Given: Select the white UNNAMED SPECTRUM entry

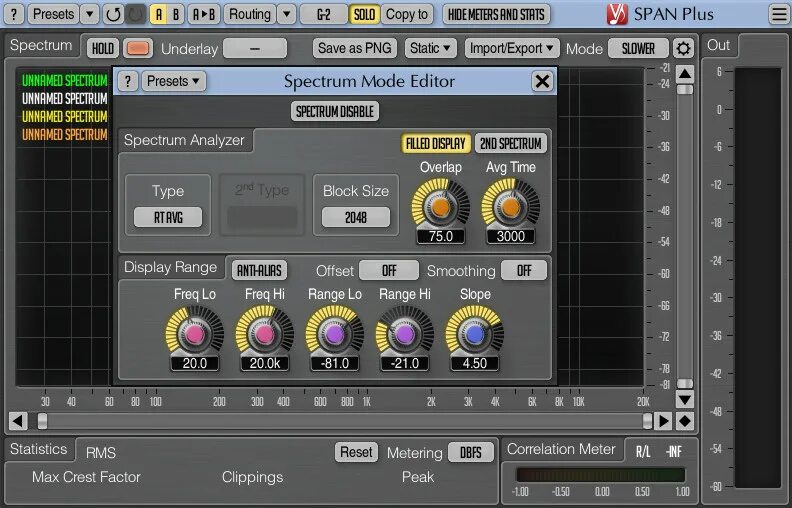Looking at the screenshot, I should (x=65, y=98).
